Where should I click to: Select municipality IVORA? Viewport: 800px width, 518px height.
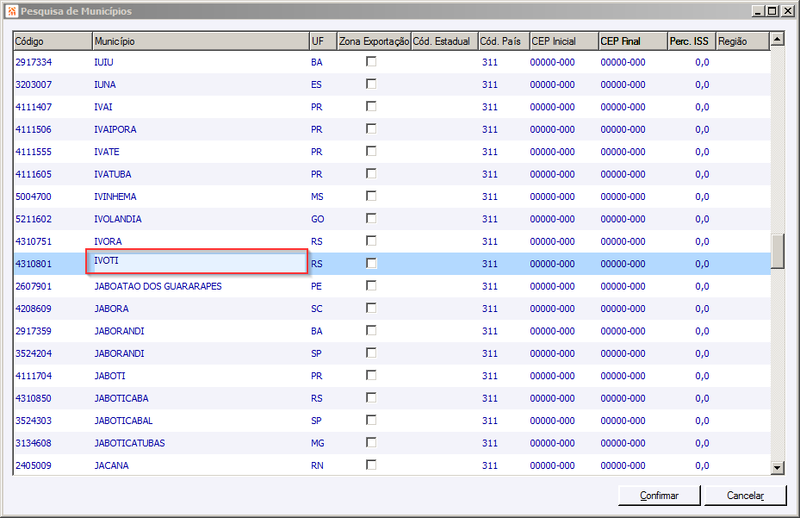(108, 241)
